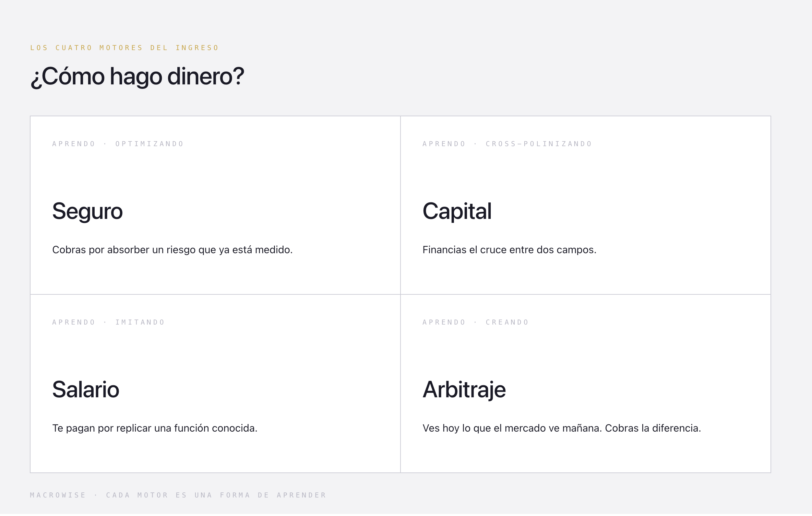Click the word IMITANDO in the Salario card
Screen dimensions: 812x516
[140, 322]
